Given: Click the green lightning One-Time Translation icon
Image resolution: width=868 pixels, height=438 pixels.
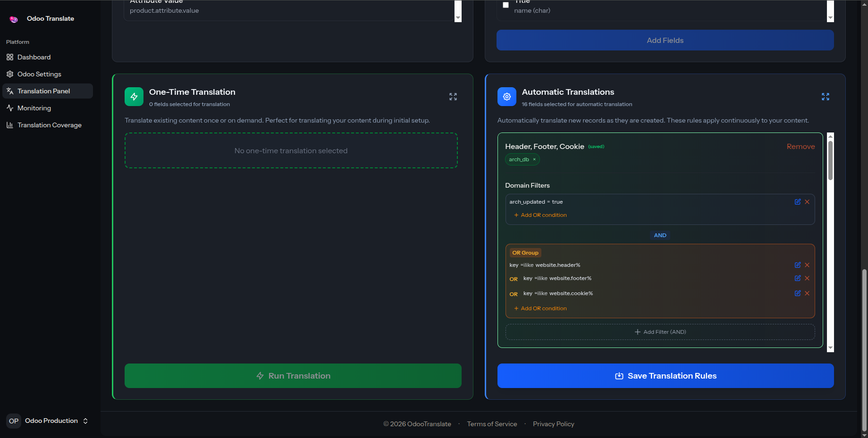Looking at the screenshot, I should pyautogui.click(x=134, y=97).
